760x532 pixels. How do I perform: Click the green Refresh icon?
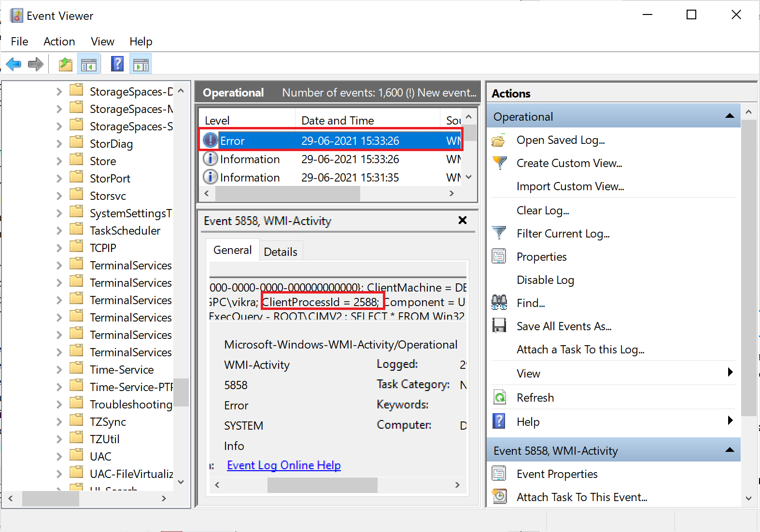coord(499,398)
